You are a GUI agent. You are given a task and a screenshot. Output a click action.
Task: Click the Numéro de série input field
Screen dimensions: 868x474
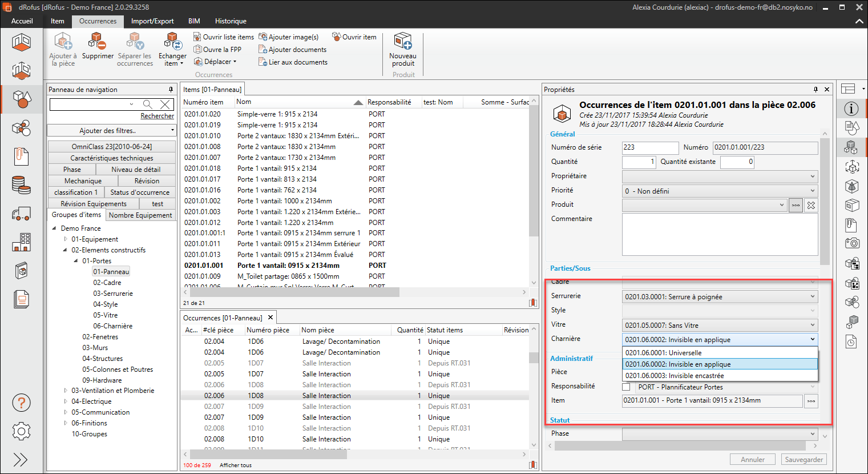(x=649, y=147)
